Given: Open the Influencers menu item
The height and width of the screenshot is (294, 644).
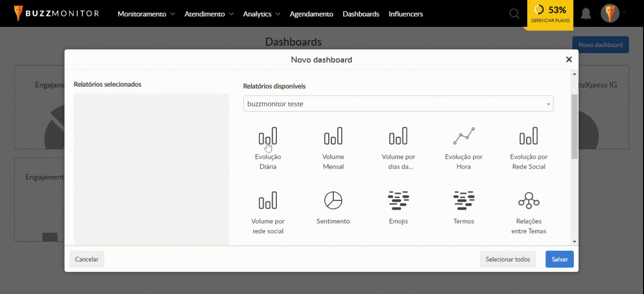Looking at the screenshot, I should 405,14.
